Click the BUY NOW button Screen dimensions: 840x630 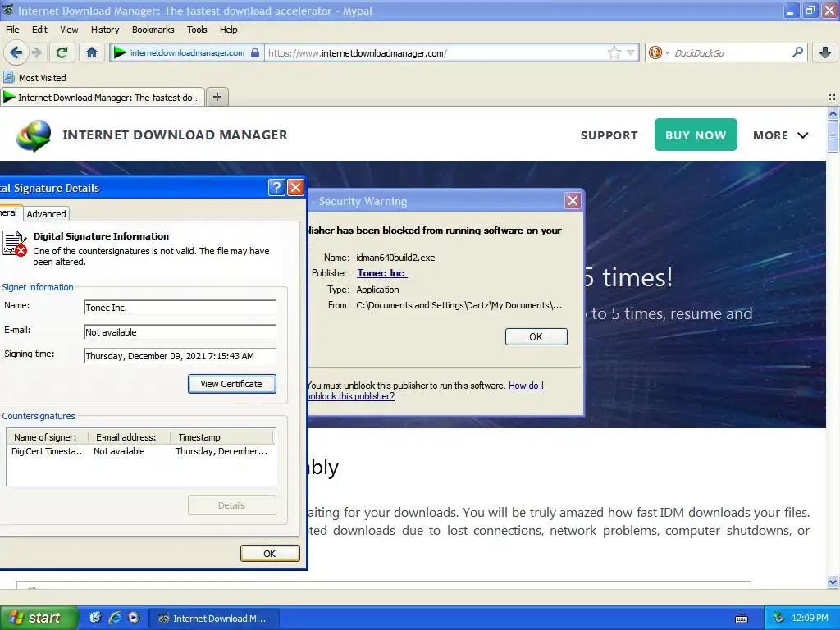(x=696, y=135)
